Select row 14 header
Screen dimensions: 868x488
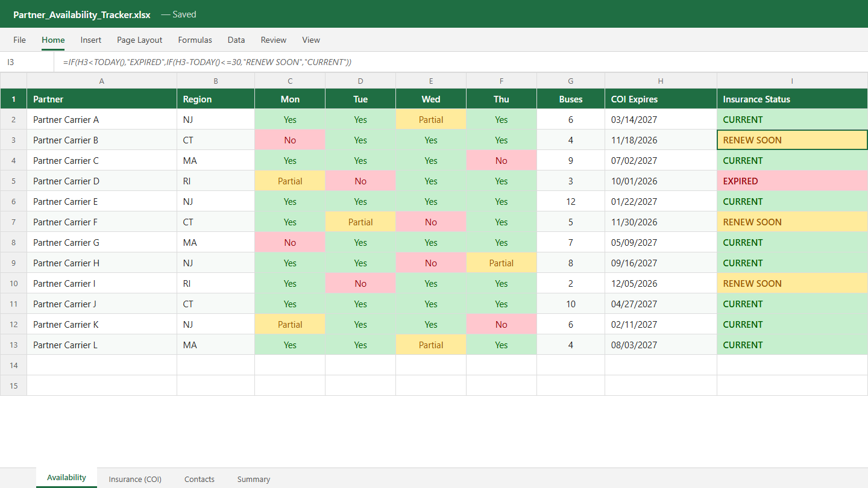click(13, 365)
